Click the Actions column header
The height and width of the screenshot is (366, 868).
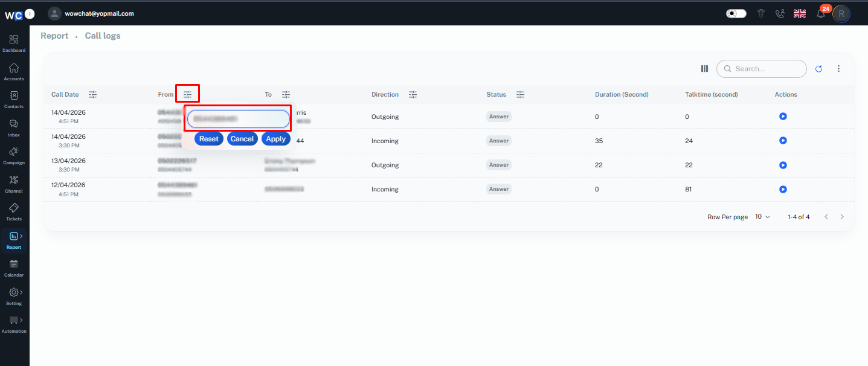pos(786,94)
